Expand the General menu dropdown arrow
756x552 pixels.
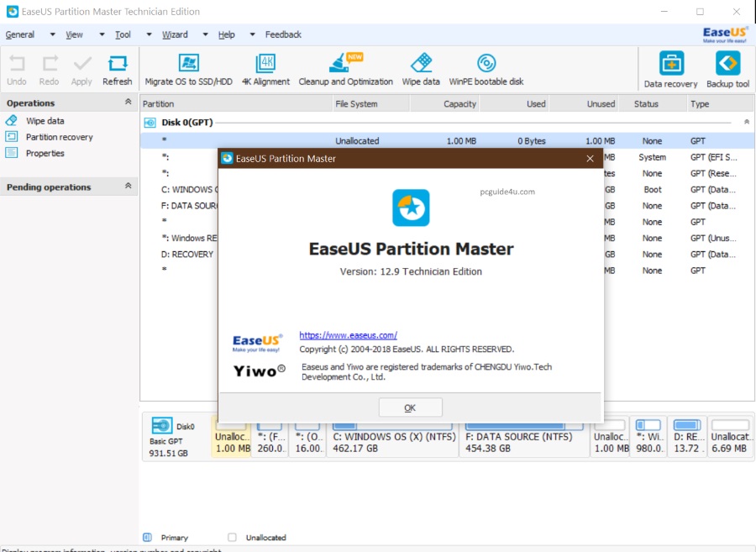click(x=53, y=34)
